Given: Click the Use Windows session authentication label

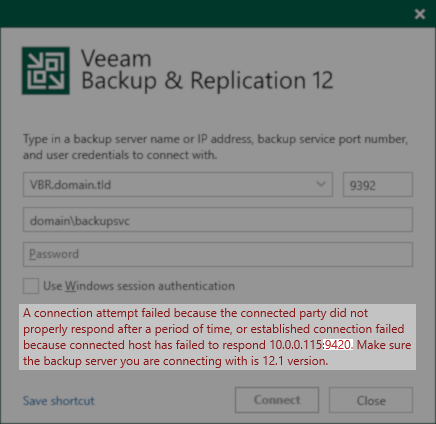Looking at the screenshot, I should (x=139, y=286).
